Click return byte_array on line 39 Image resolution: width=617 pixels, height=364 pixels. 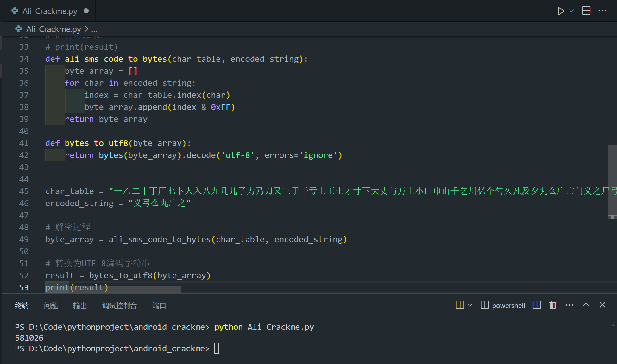coord(106,119)
